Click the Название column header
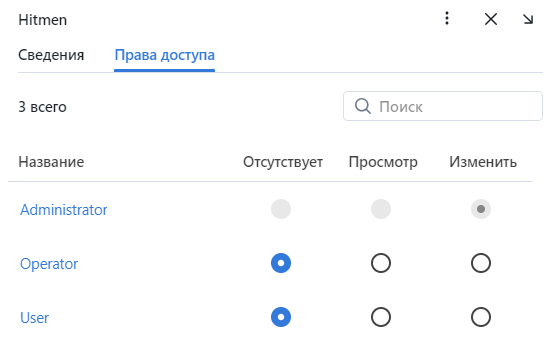The height and width of the screenshot is (363, 554). 51,162
